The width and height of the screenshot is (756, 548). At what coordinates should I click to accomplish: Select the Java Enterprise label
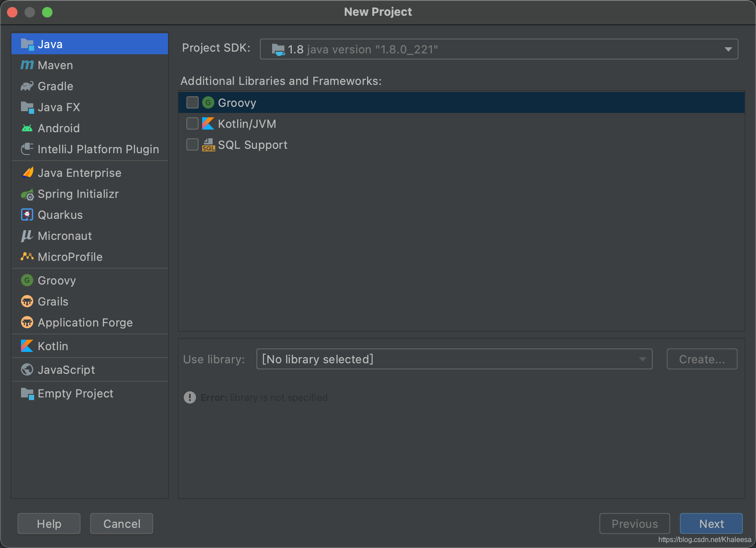pos(80,173)
